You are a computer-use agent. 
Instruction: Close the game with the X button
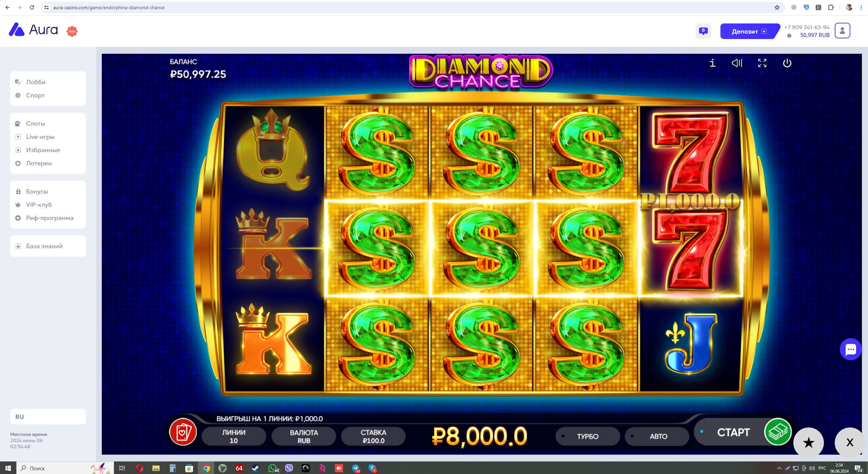[x=849, y=442]
